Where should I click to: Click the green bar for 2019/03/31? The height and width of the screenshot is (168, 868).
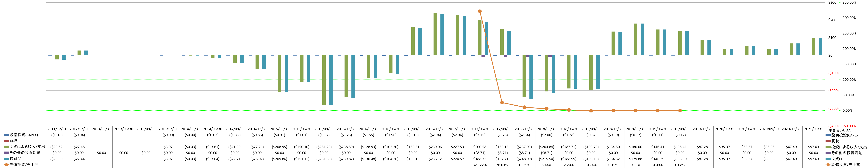pyautogui.click(x=635, y=40)
